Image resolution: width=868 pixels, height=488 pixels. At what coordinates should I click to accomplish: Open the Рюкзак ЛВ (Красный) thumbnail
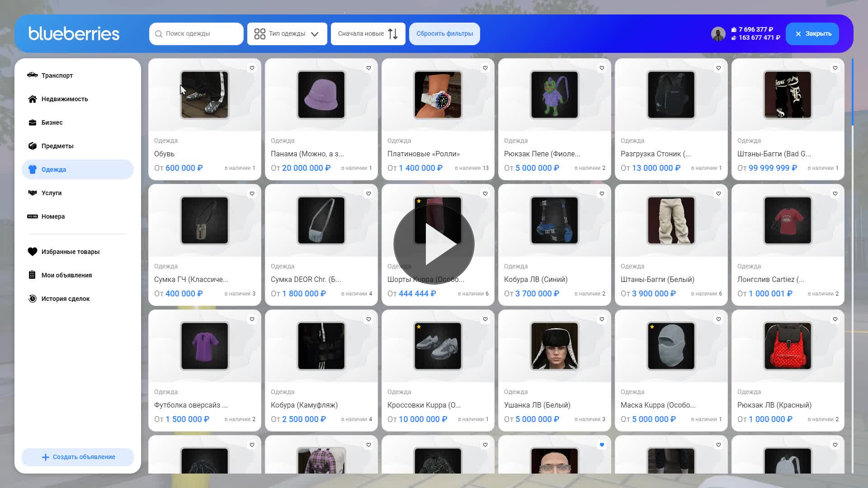(788, 346)
